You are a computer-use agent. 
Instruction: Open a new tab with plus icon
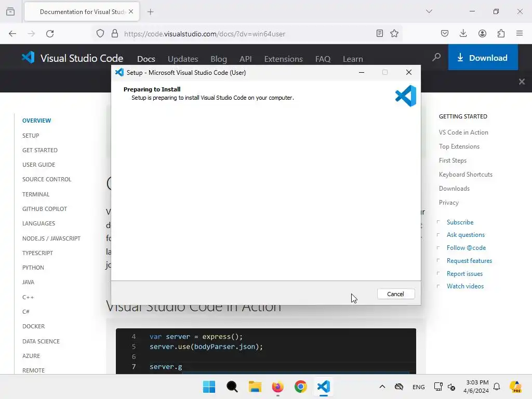[x=150, y=12]
